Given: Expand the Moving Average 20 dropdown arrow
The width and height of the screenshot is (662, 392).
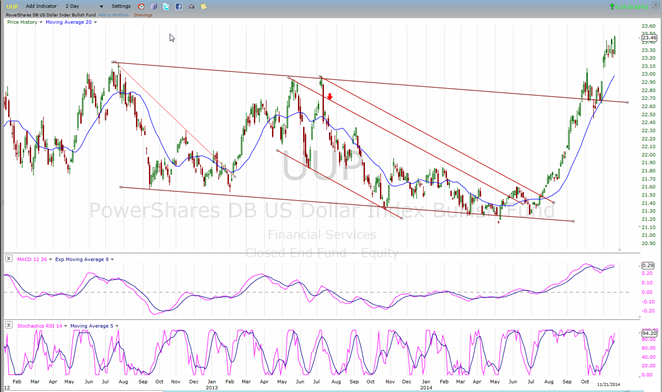Looking at the screenshot, I should pos(95,22).
